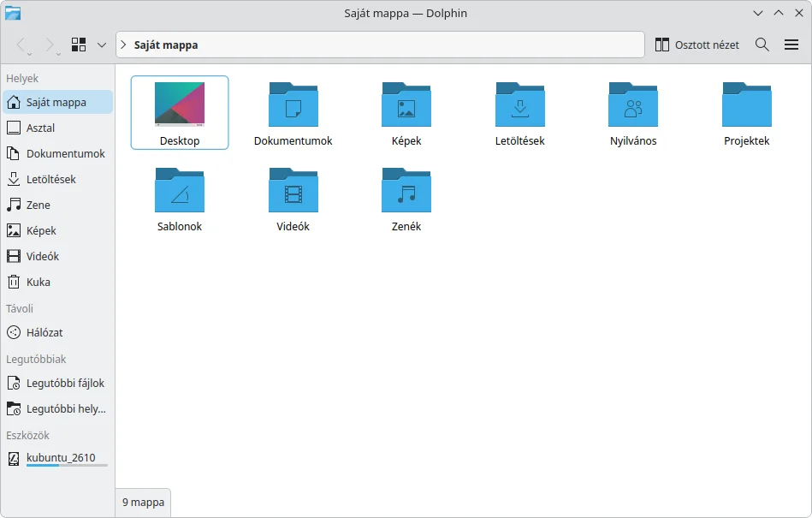Open view mode dropdown arrow
The height and width of the screenshot is (518, 812).
pos(102,45)
